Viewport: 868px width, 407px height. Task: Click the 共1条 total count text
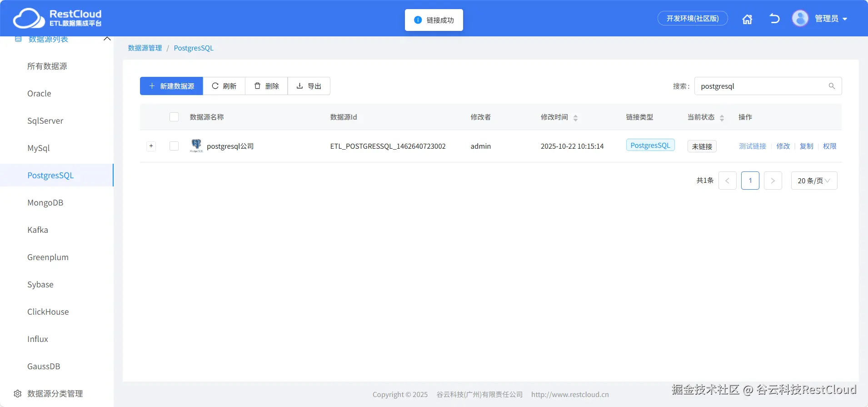(x=705, y=181)
